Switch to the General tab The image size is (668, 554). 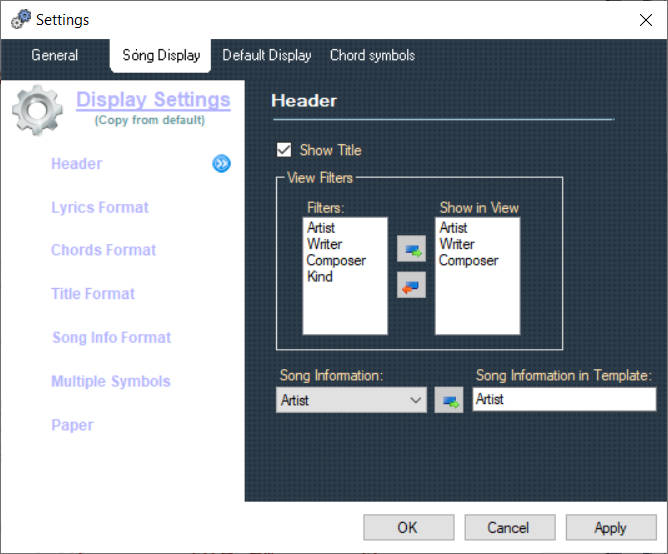click(54, 55)
